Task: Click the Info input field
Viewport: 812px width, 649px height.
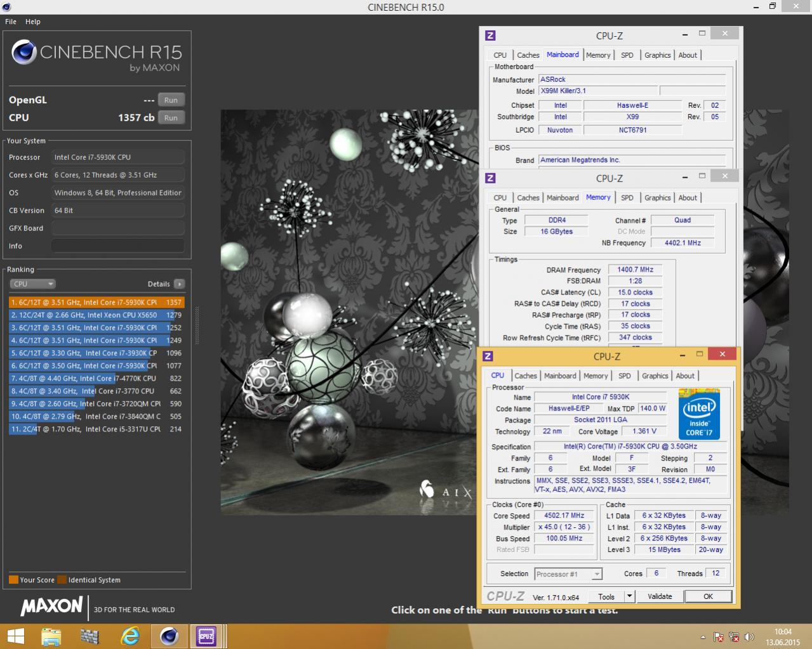Action: click(x=118, y=246)
